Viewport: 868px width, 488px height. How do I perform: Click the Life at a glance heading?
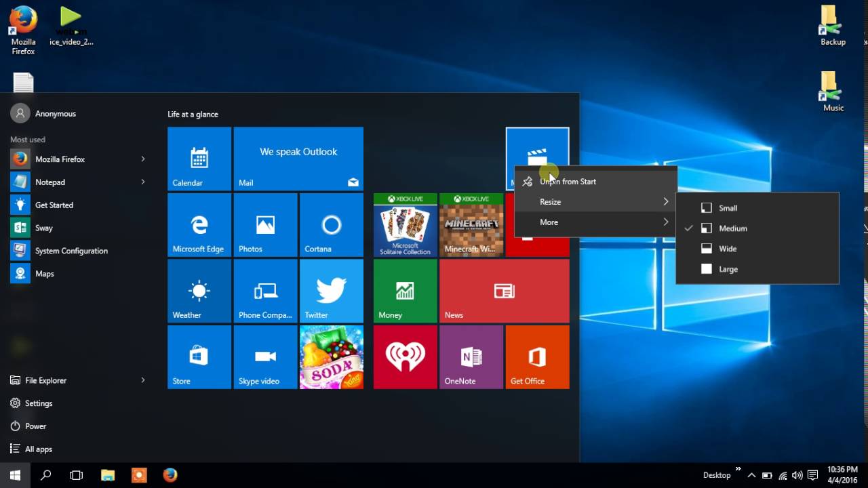[x=193, y=115]
